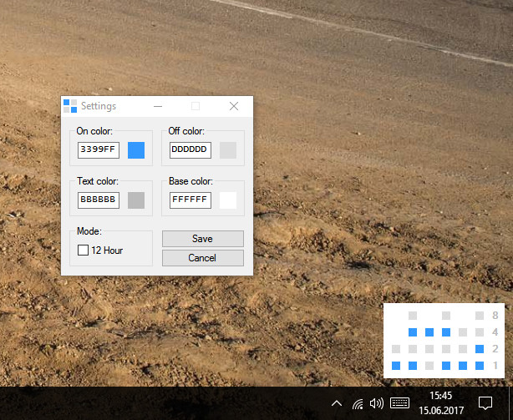Click the Text color group label
Image resolution: width=513 pixels, height=420 pixels.
[98, 181]
